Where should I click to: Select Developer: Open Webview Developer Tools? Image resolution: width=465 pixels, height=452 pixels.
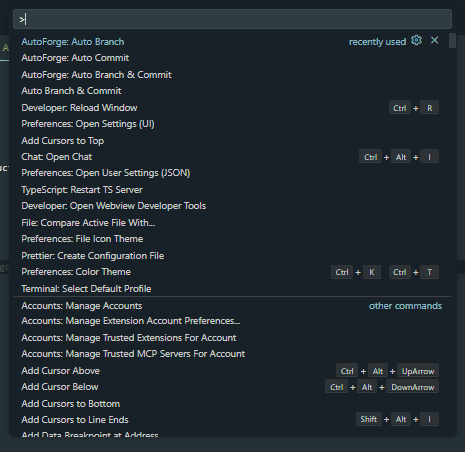tap(232, 206)
